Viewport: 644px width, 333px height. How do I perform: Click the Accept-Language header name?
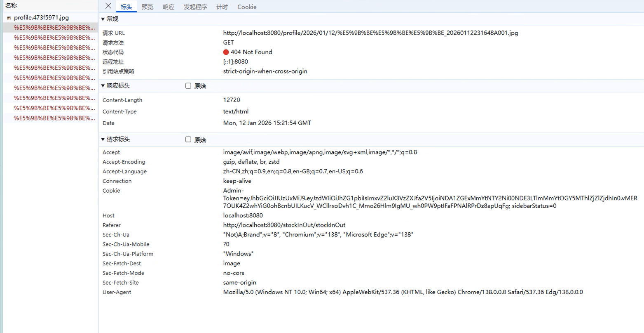(124, 171)
